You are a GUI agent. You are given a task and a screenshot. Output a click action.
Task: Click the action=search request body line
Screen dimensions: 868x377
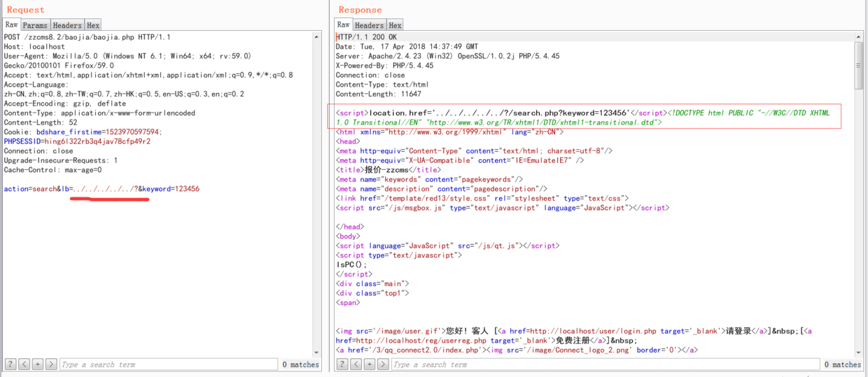point(101,189)
